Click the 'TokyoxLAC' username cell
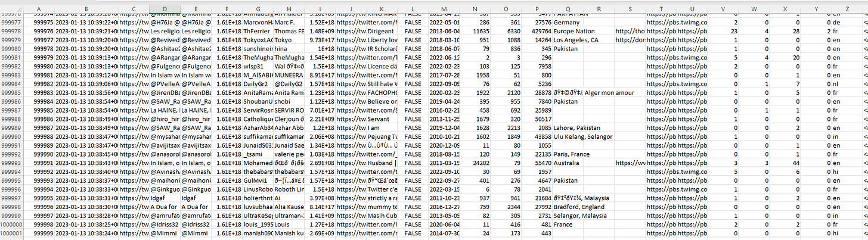This screenshot has width=868, height=240. pos(258,40)
